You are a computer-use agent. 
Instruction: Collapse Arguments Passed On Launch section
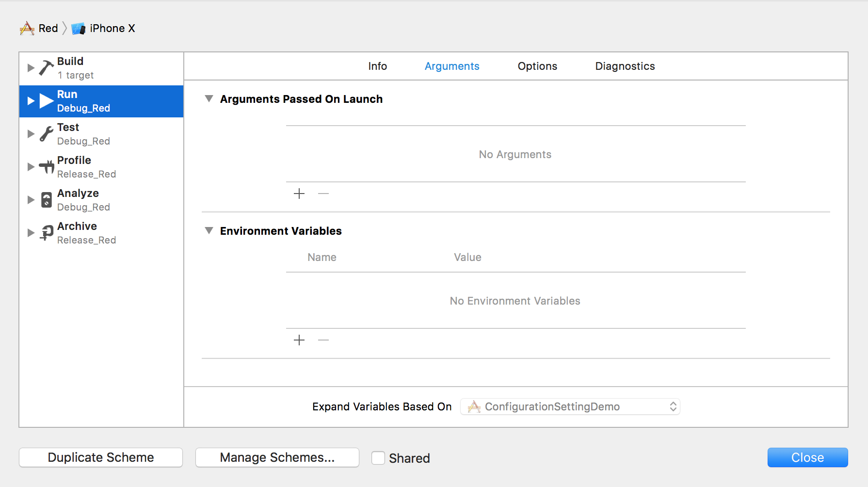[x=209, y=99]
